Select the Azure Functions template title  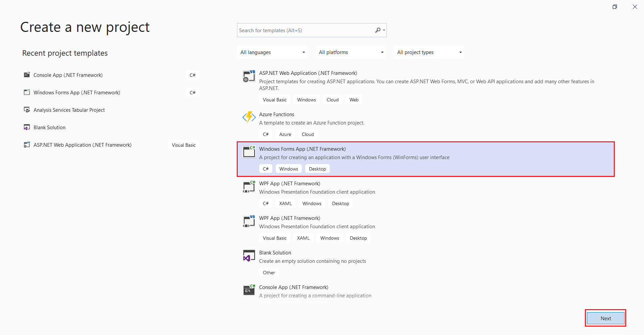277,114
